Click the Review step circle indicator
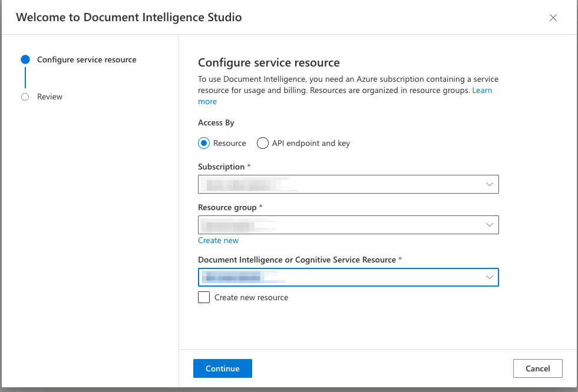Viewport: 578px width, 392px height. 25,97
